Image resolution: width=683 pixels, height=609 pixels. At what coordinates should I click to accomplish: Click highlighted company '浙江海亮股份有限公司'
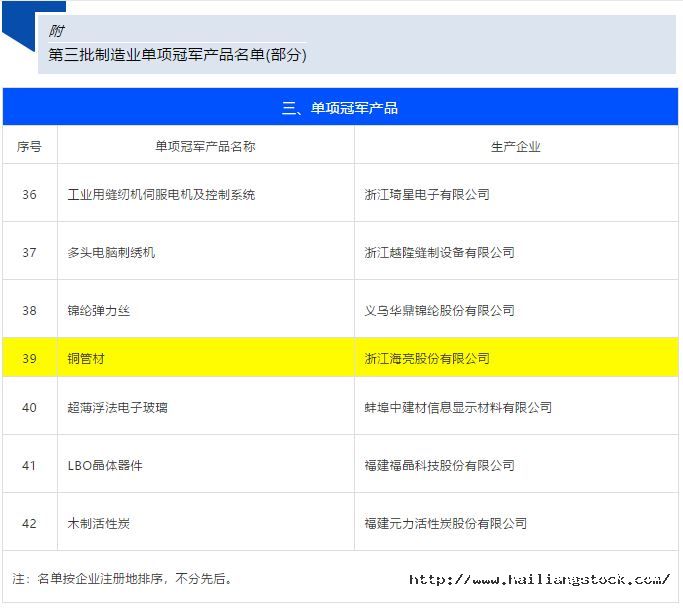[427, 359]
